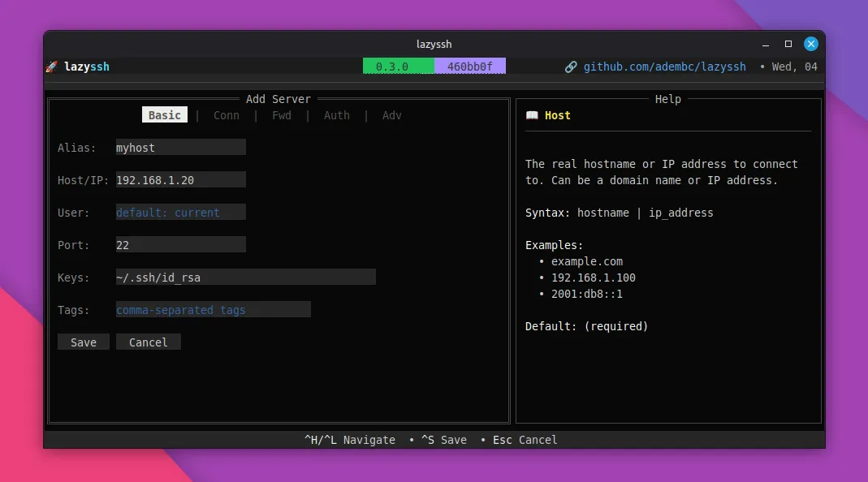The width and height of the screenshot is (868, 482).
Task: Click the book icon next to Host
Action: pos(532,115)
